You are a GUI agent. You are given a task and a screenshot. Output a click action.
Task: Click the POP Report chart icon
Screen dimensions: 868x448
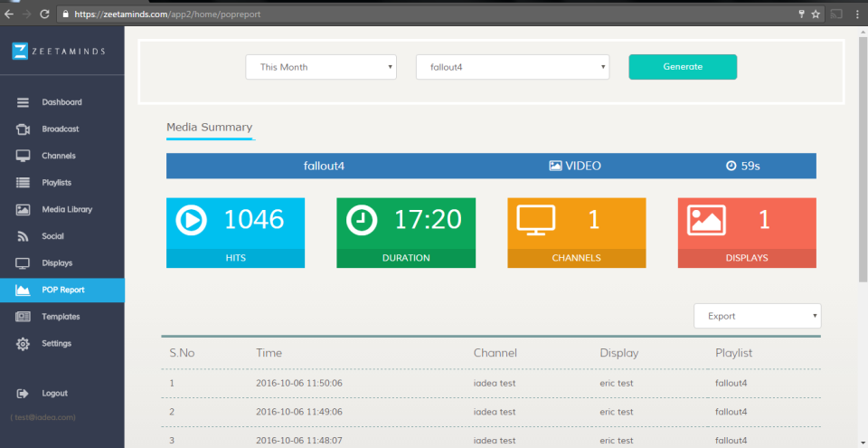(23, 290)
